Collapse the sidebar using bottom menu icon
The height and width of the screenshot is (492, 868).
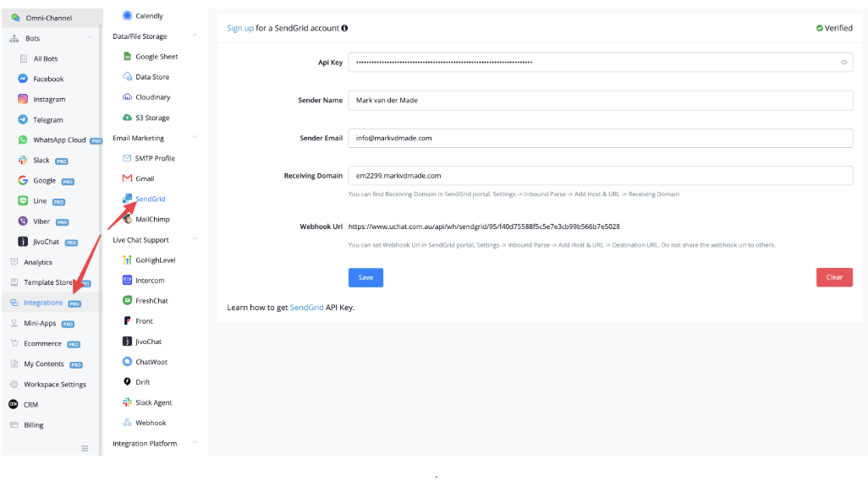coord(85,448)
